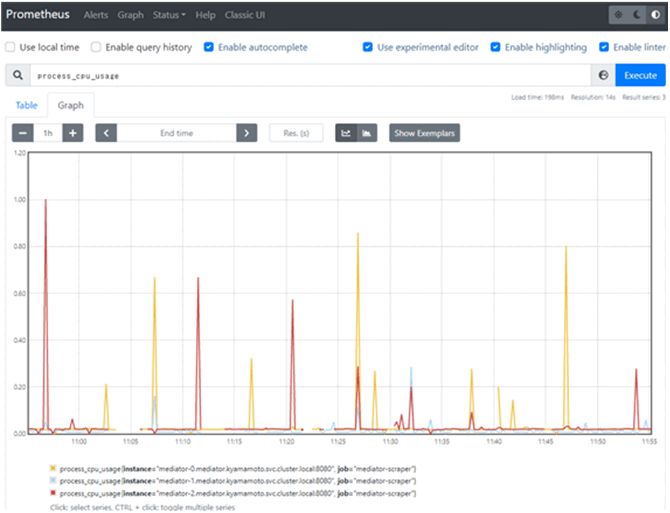The image size is (670, 513).
Task: Switch to light theme sun icon
Action: 620,15
